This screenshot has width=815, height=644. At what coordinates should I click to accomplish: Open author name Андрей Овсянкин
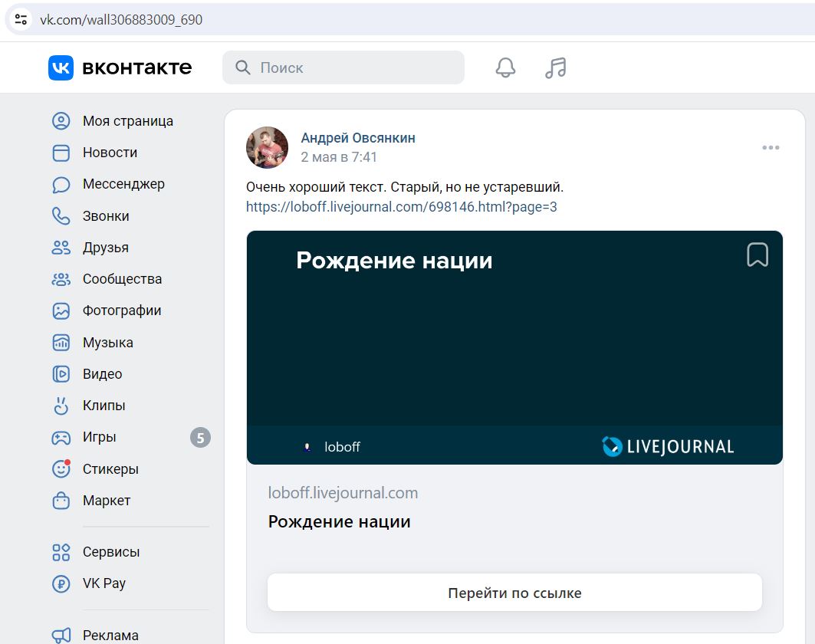(x=358, y=138)
